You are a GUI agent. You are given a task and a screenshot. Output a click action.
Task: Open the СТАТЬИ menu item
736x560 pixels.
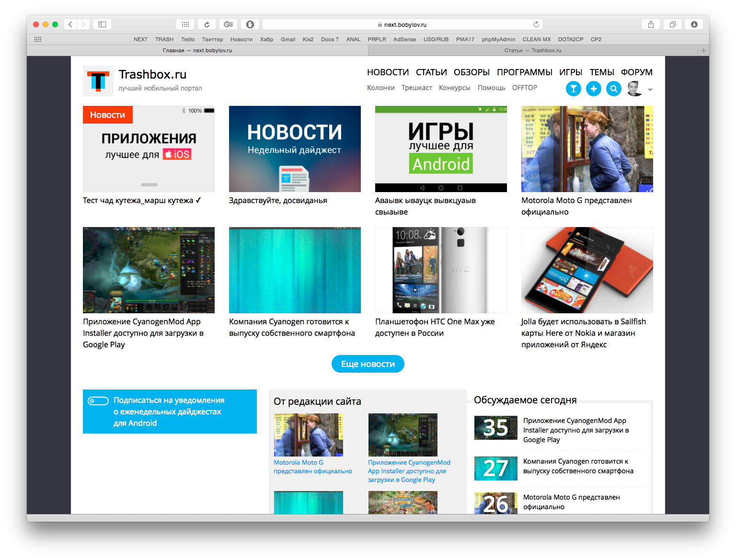click(431, 72)
